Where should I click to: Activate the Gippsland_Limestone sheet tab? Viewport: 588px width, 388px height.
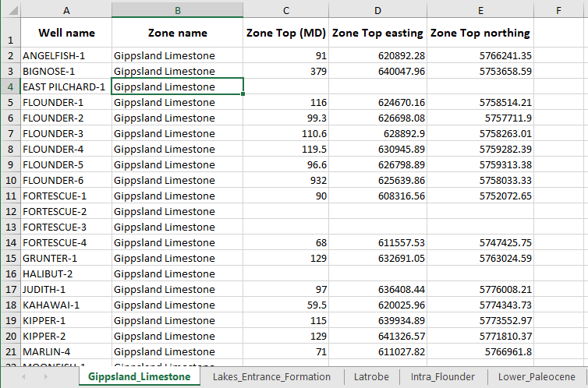[x=139, y=377]
